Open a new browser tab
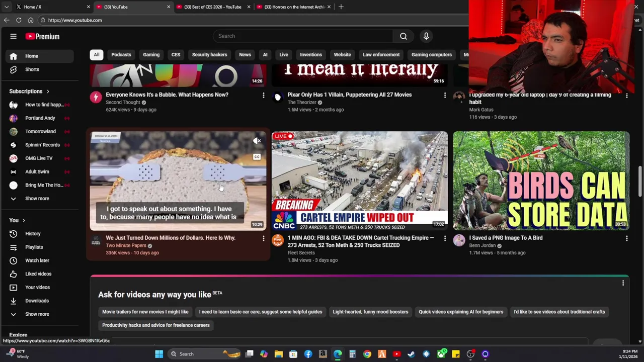Screen dimensions: 644x362 341,7
